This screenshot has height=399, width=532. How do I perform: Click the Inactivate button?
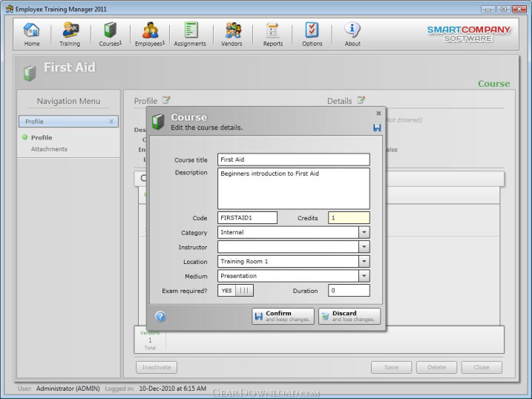coord(157,367)
